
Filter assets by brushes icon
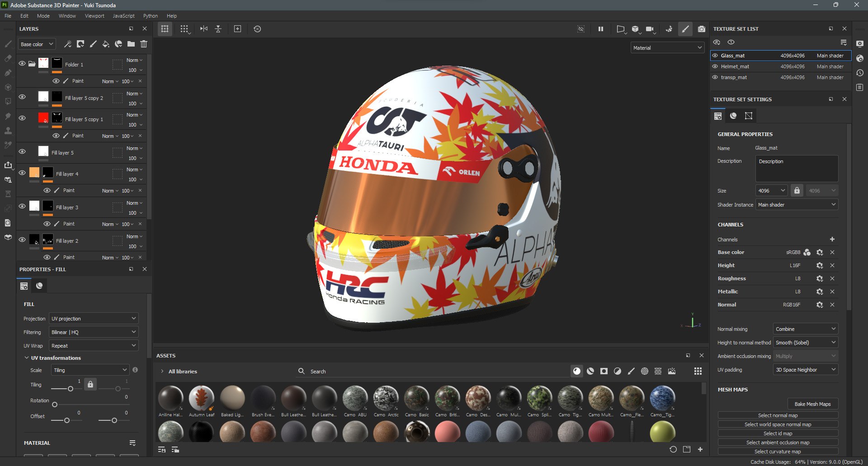631,371
